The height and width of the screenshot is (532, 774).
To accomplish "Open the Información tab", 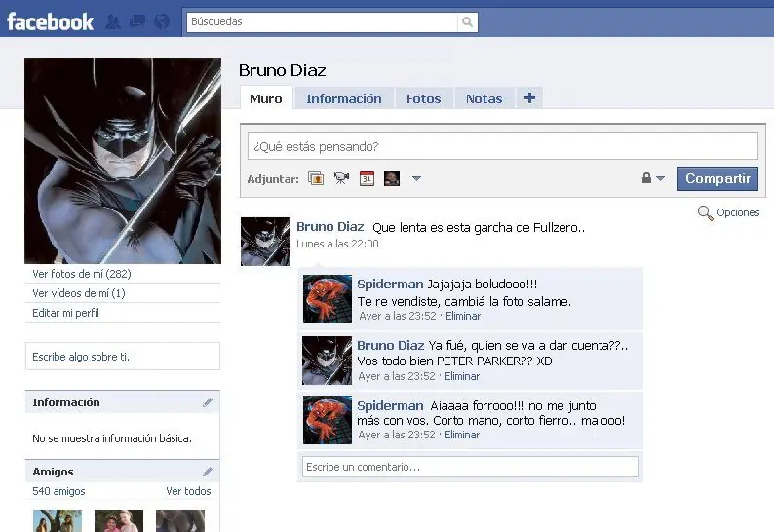I will (344, 98).
